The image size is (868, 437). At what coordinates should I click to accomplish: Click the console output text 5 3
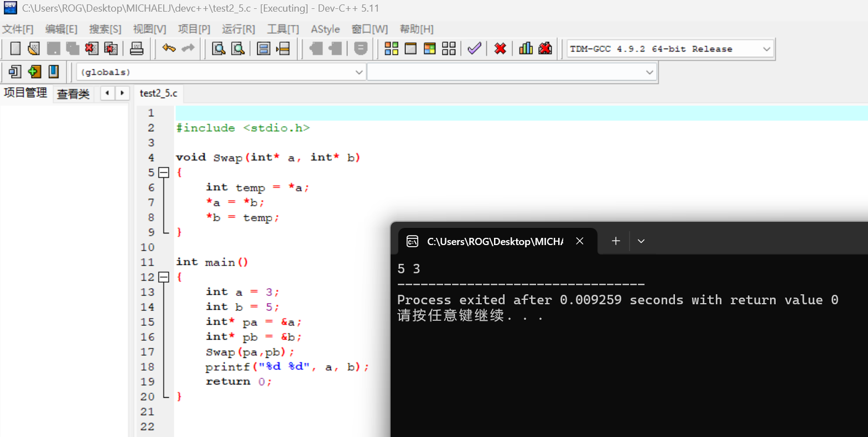point(409,269)
